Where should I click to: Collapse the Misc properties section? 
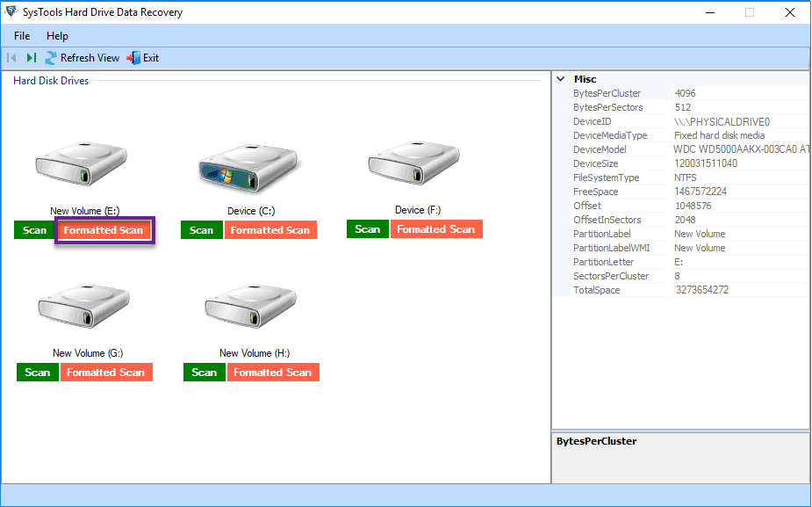[x=560, y=79]
